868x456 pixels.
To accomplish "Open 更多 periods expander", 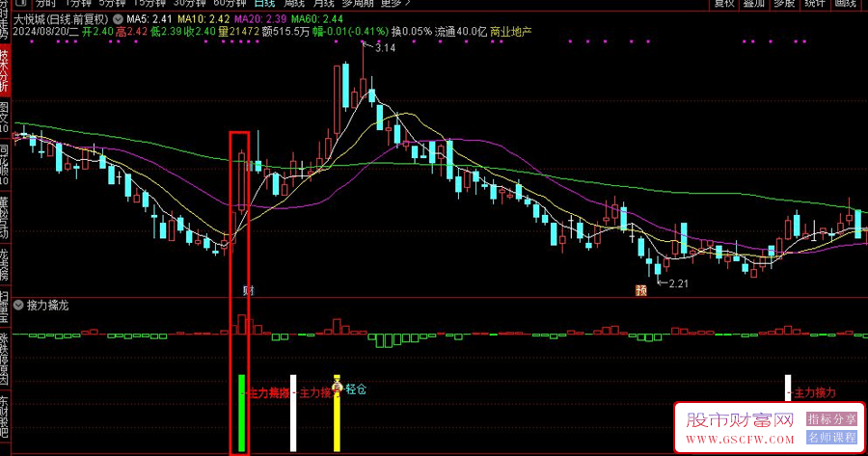I will coord(395,3).
